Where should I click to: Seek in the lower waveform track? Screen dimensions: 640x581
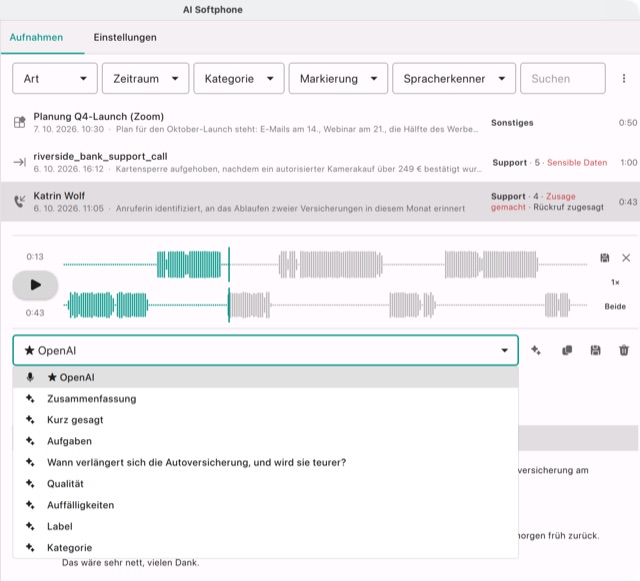tap(325, 305)
